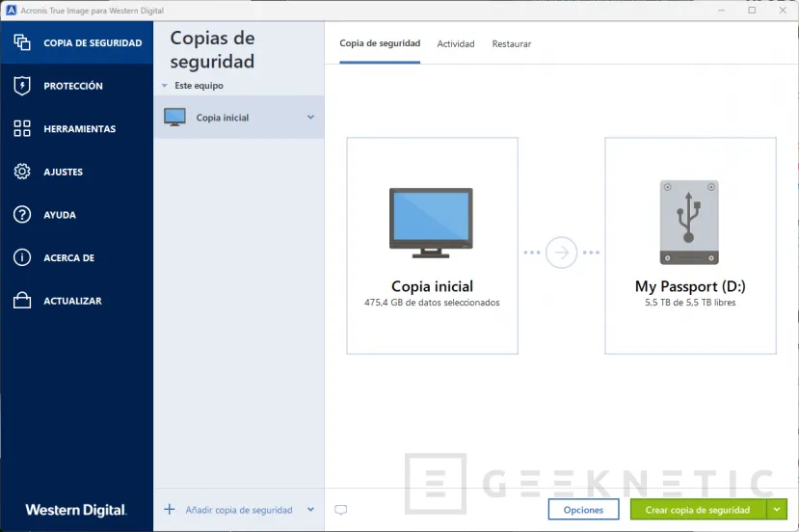This screenshot has height=532, width=799.
Task: Switch to the Actividad tab
Action: tap(456, 43)
